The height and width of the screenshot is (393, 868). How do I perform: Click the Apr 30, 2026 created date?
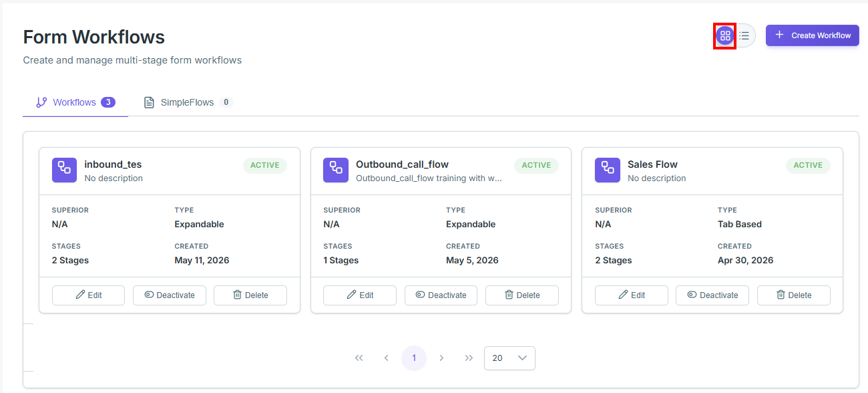(745, 261)
